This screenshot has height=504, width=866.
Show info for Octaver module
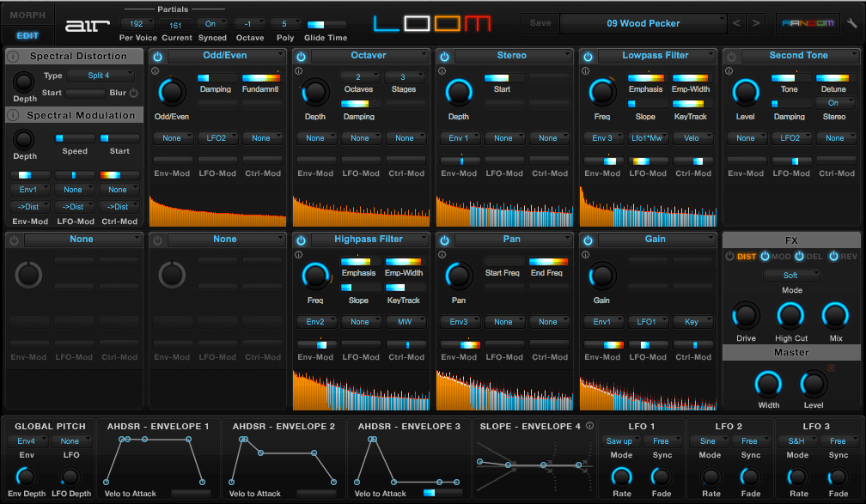[299, 71]
